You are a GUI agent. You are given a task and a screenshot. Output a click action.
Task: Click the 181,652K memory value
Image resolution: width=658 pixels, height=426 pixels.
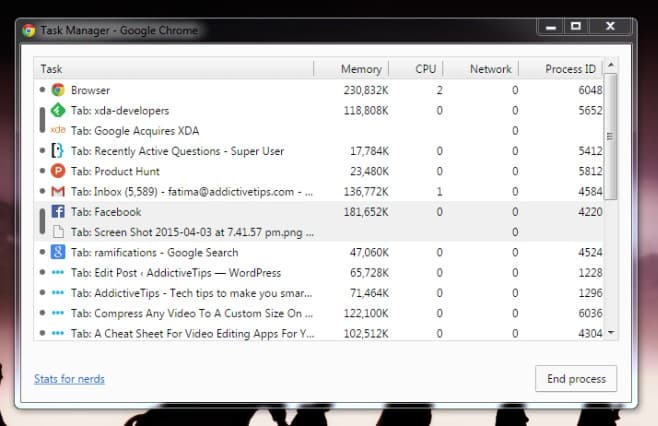coord(366,212)
